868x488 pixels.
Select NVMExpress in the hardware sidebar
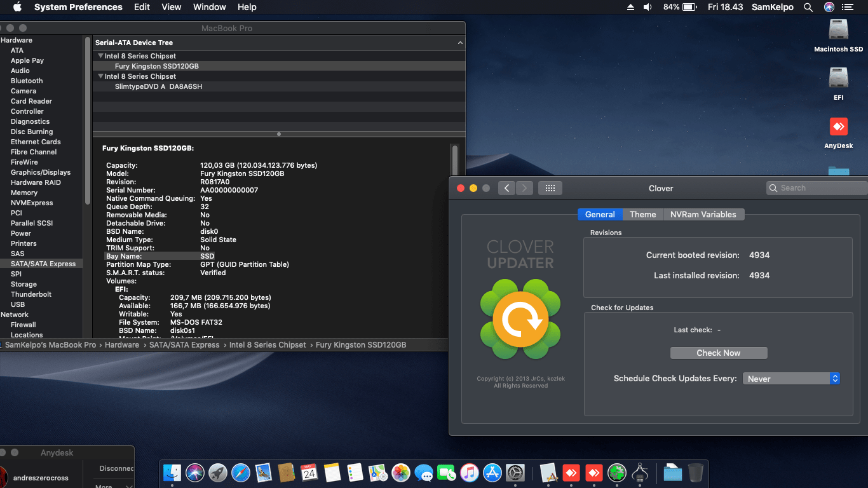click(32, 203)
